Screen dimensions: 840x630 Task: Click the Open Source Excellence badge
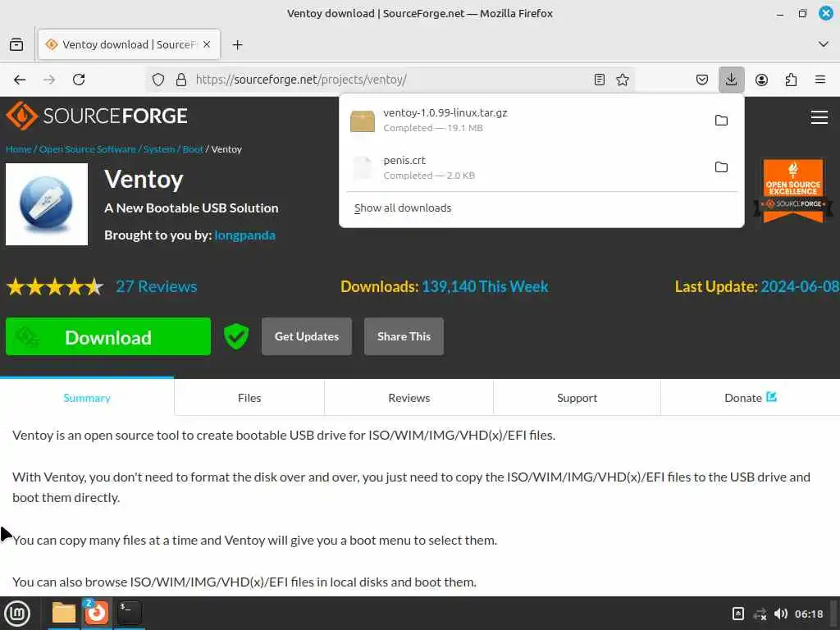click(x=793, y=190)
